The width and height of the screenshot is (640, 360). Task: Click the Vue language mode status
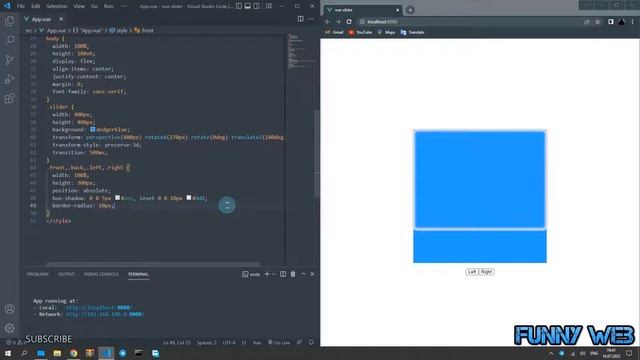coord(257,342)
